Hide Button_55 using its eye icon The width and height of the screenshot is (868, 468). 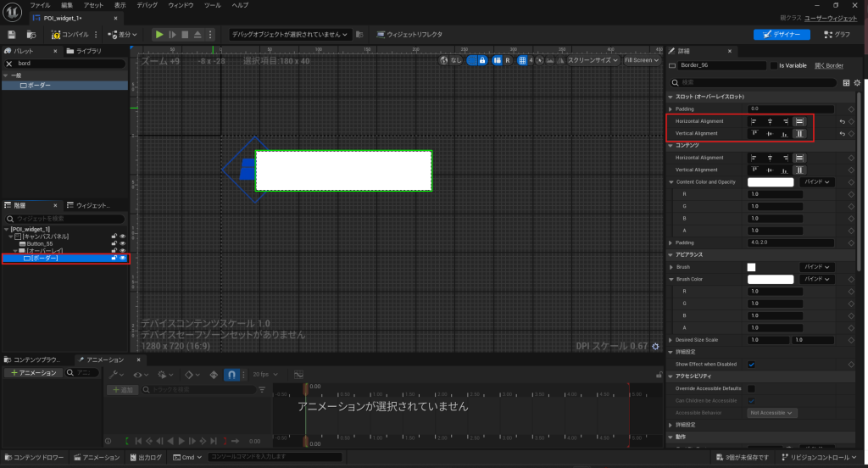click(x=122, y=243)
